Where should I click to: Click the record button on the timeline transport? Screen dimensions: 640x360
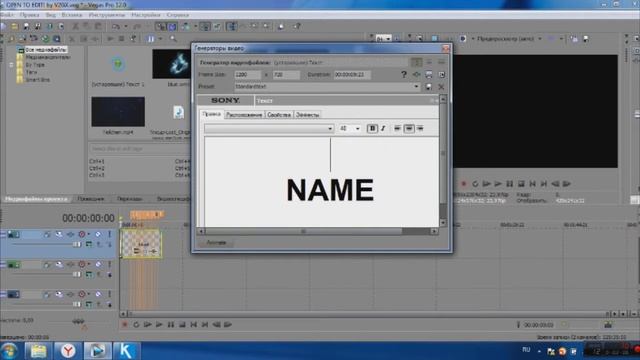click(125, 324)
